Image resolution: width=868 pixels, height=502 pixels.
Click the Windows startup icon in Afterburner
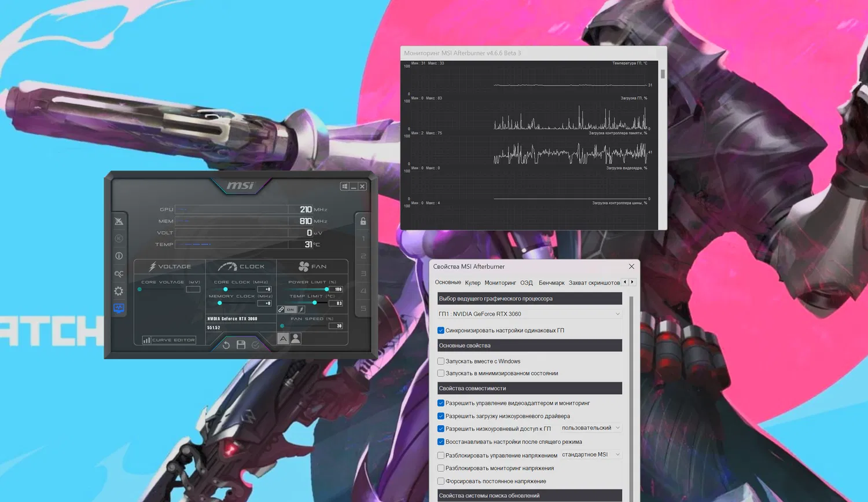click(345, 186)
